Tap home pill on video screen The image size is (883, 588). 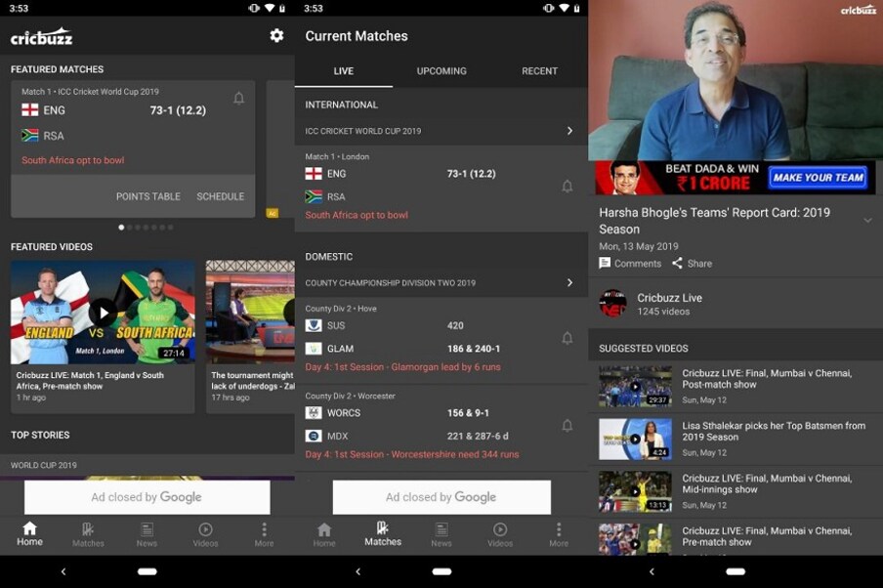736,571
